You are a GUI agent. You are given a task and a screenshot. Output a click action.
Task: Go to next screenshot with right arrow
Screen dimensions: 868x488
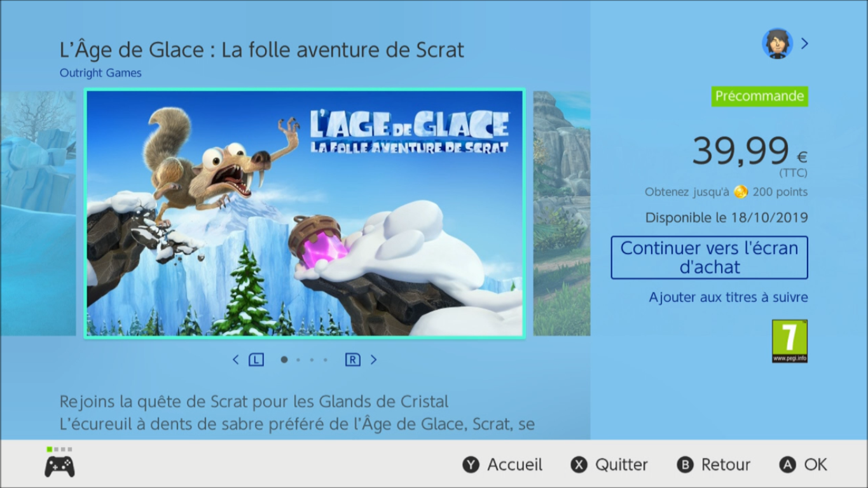(x=373, y=360)
